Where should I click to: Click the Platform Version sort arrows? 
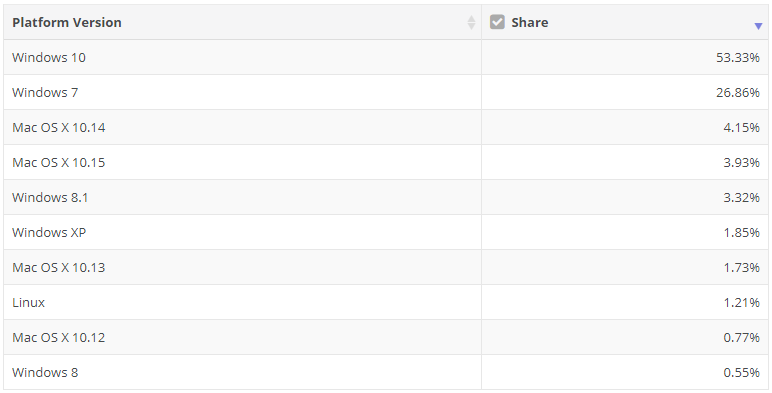click(471, 22)
